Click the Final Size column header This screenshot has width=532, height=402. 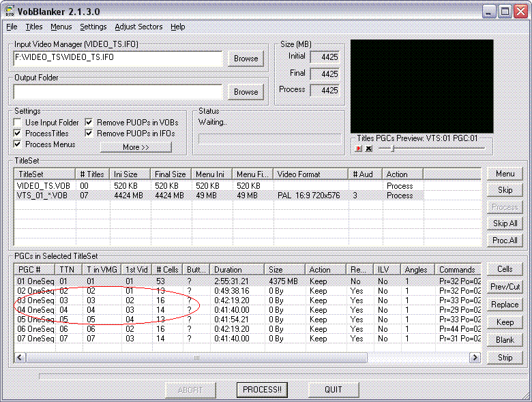coord(171,174)
